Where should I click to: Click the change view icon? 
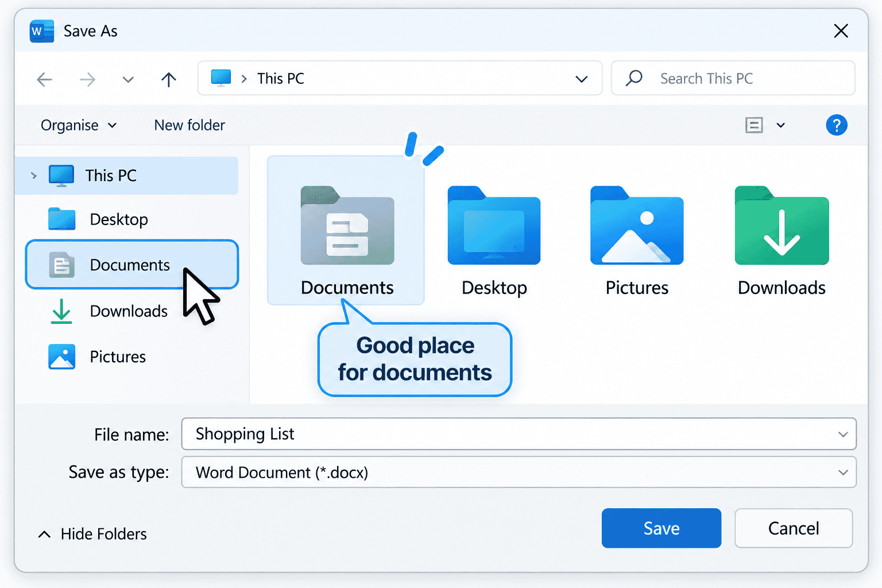pos(754,125)
